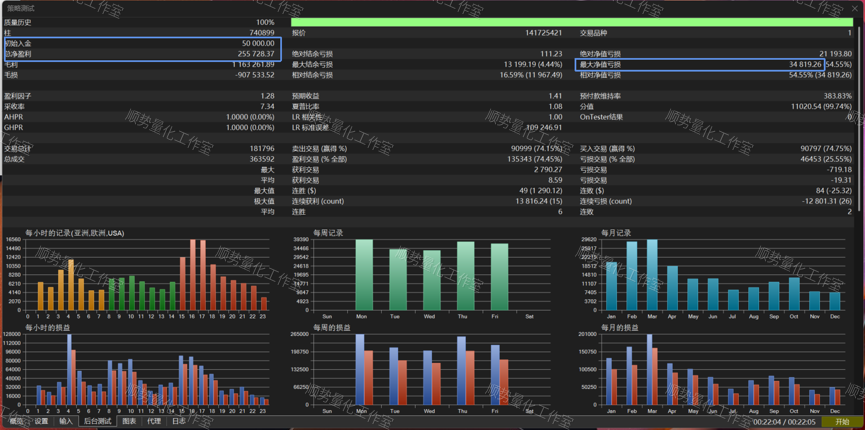This screenshot has width=865, height=430.
Task: Click the 每月记录 chart title
Action: click(616, 233)
